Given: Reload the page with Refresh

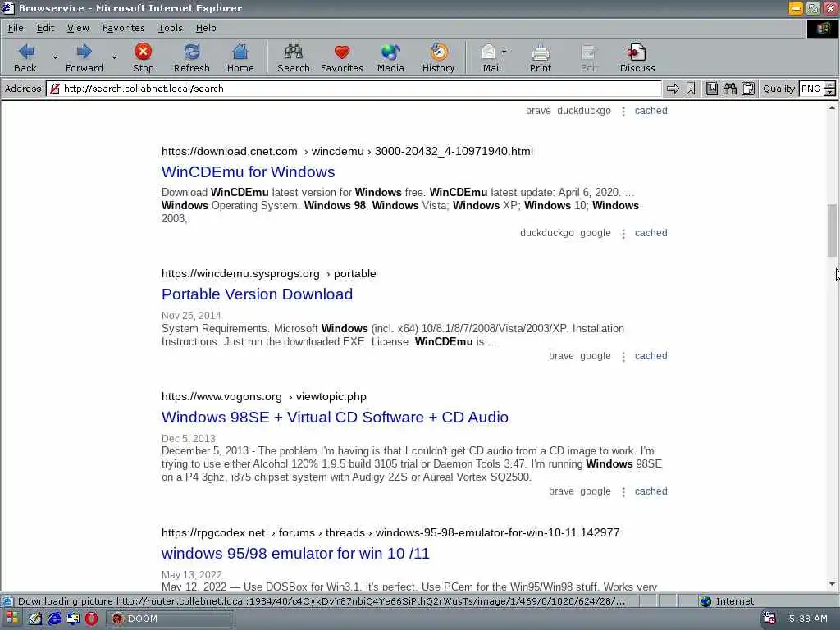Looking at the screenshot, I should [x=191, y=58].
